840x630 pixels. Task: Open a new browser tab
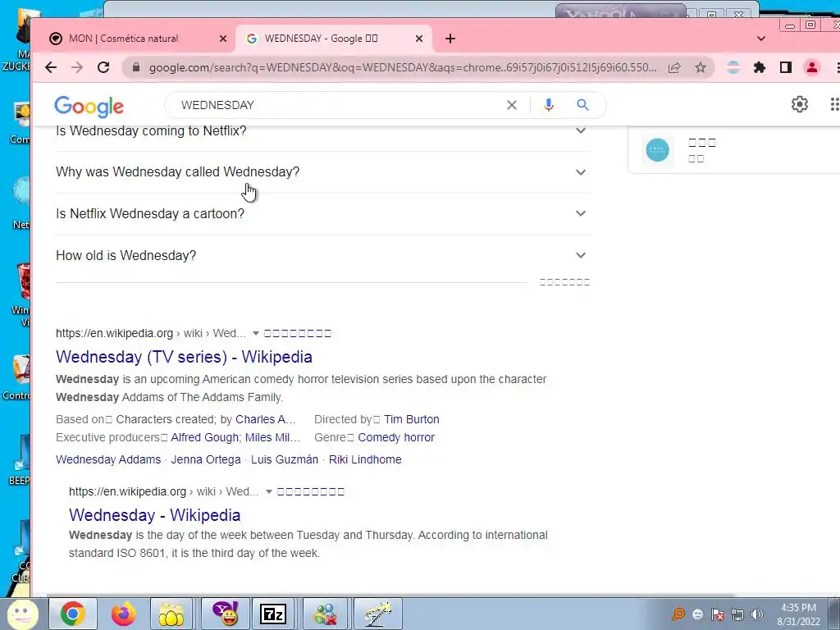coord(450,39)
